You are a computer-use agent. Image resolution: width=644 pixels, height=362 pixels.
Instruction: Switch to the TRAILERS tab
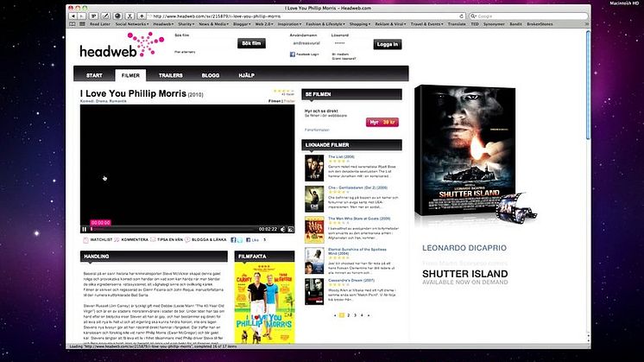(x=170, y=76)
